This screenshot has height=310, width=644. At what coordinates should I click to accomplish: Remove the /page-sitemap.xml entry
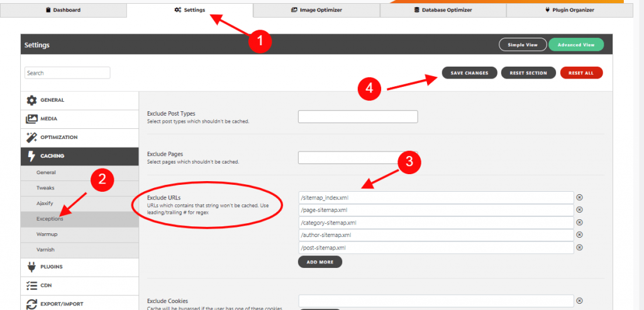click(579, 209)
